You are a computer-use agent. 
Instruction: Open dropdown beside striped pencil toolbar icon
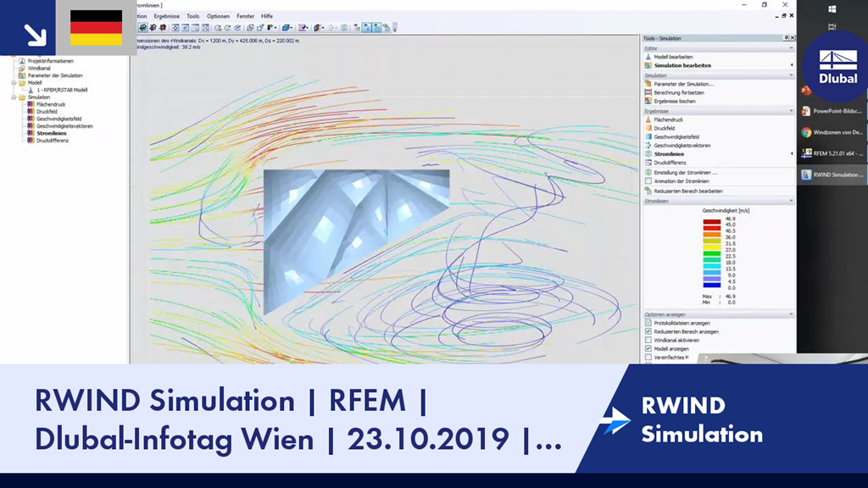[308, 28]
